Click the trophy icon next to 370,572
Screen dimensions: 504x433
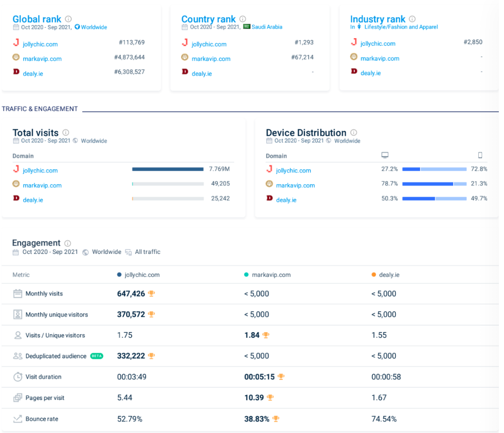[x=151, y=314]
